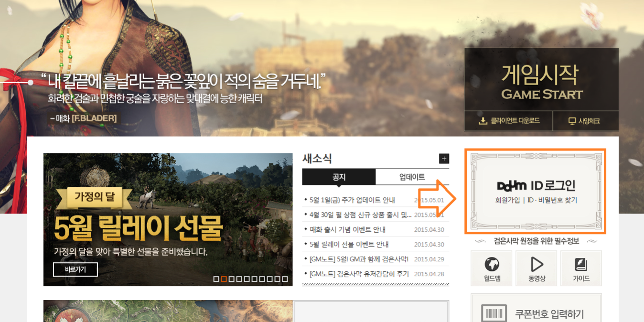Open the 회원가입 sign-up link
Screen dimensions: 644x322
click(x=507, y=200)
